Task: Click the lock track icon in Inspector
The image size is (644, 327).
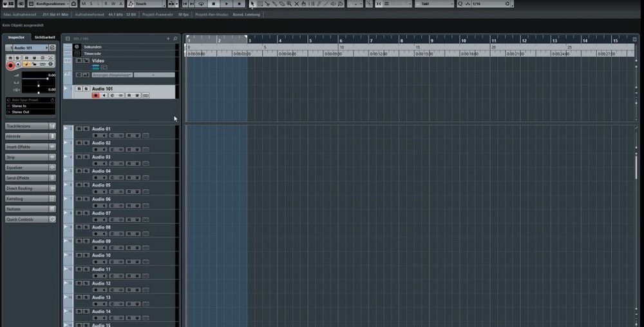Action: 34,64
